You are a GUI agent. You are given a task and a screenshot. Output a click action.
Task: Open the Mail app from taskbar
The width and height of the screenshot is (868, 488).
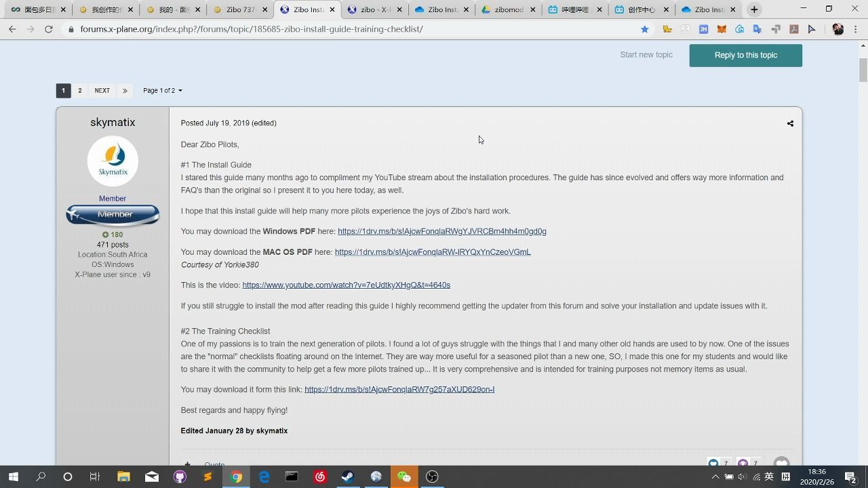152,476
